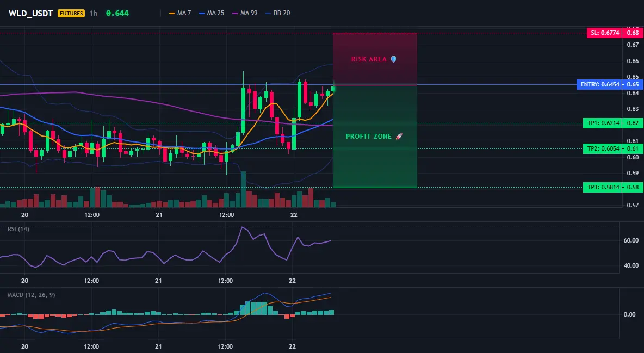Click the yellow FUTURES badge
Viewport: 644px width, 353px height.
(x=71, y=13)
